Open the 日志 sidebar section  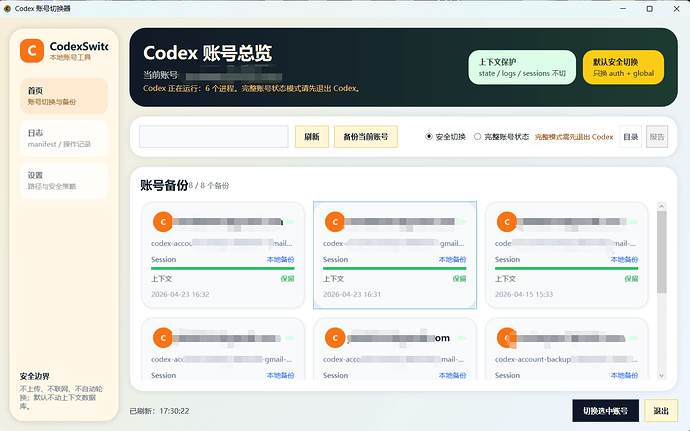64,138
